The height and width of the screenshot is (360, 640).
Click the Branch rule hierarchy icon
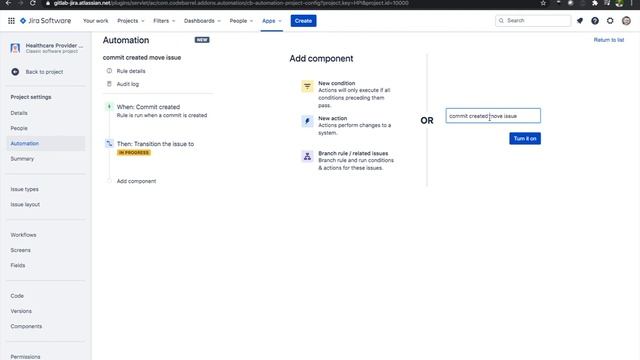[307, 156]
